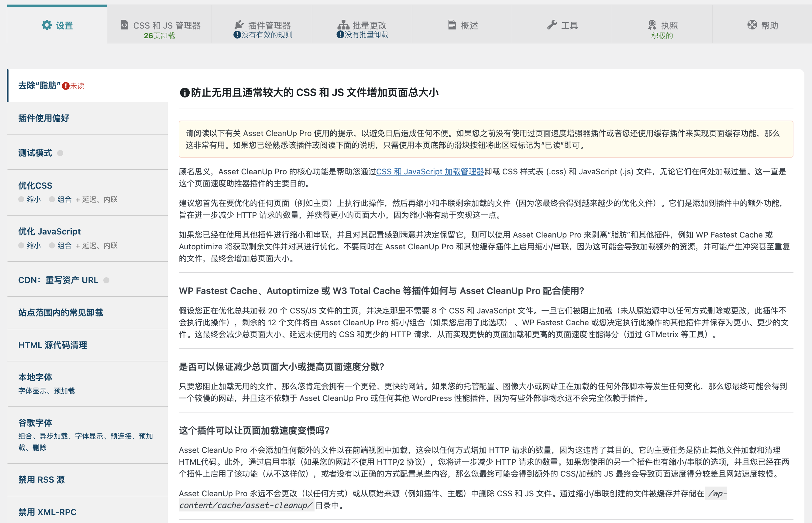Image resolution: width=812 pixels, height=523 pixels.
Task: Open the CDN：重写资产 URL section
Action: click(88, 280)
